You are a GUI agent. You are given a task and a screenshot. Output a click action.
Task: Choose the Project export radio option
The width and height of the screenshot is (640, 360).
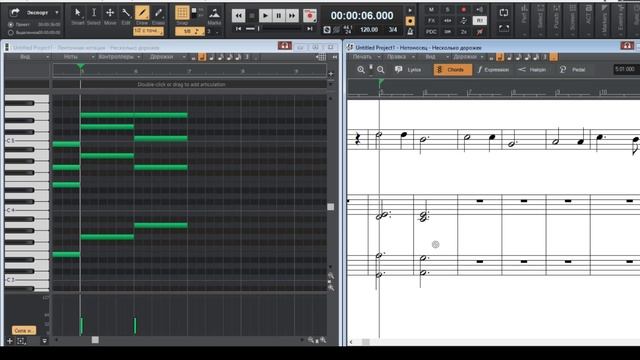click(11, 24)
